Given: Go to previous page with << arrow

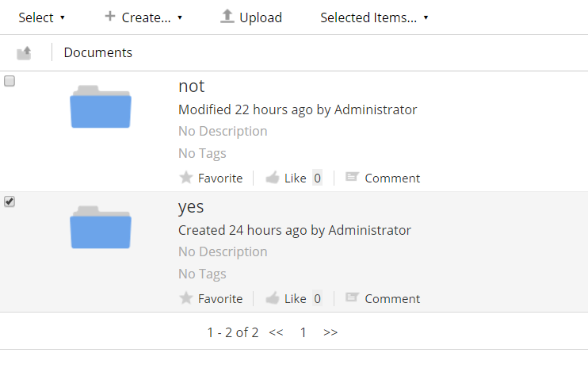Looking at the screenshot, I should click(276, 332).
